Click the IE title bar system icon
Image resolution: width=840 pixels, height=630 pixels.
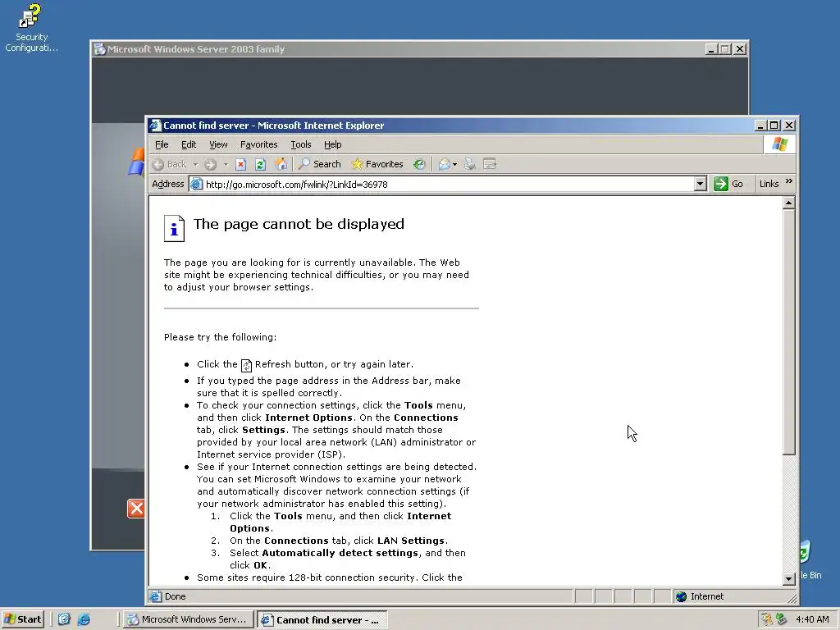[x=155, y=126]
